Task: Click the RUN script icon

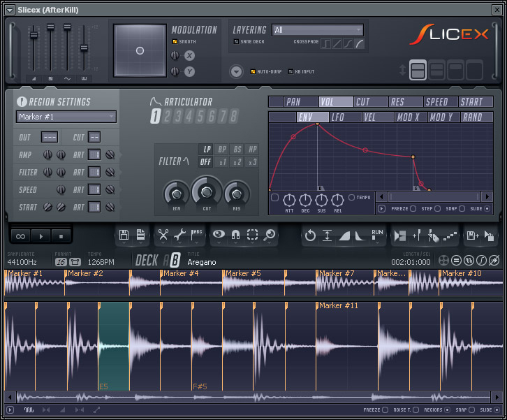Action: [377, 235]
